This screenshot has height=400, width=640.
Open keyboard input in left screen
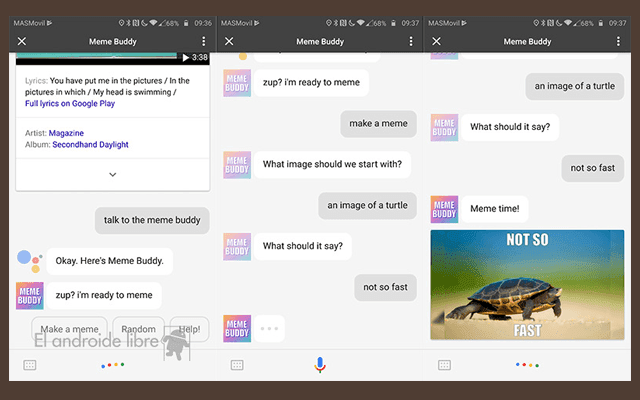coord(29,366)
